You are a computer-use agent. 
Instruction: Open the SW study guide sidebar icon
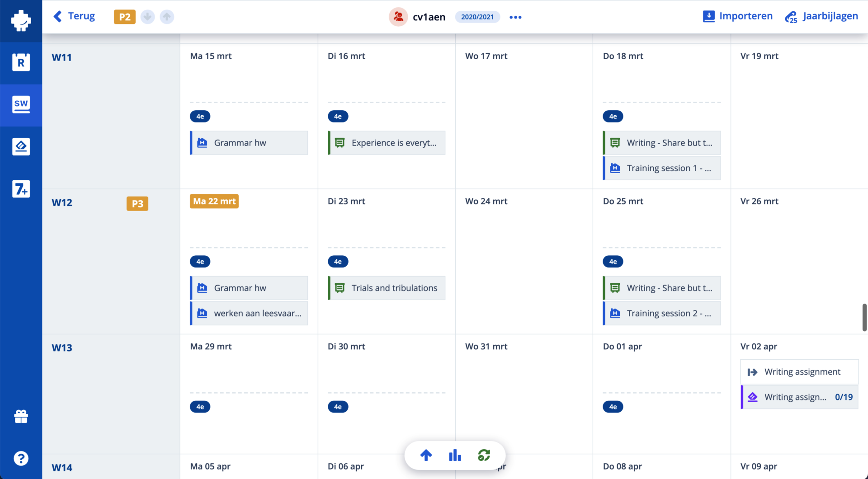(x=21, y=104)
